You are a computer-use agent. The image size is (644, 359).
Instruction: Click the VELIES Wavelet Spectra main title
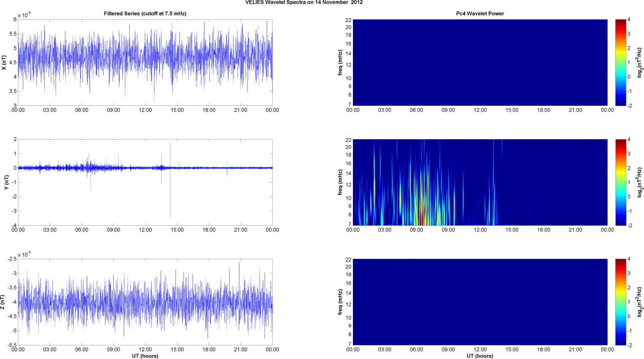[x=304, y=3]
